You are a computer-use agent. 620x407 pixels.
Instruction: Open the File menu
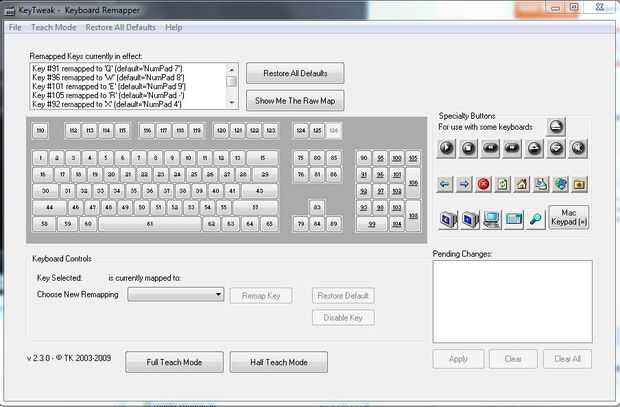pos(15,27)
